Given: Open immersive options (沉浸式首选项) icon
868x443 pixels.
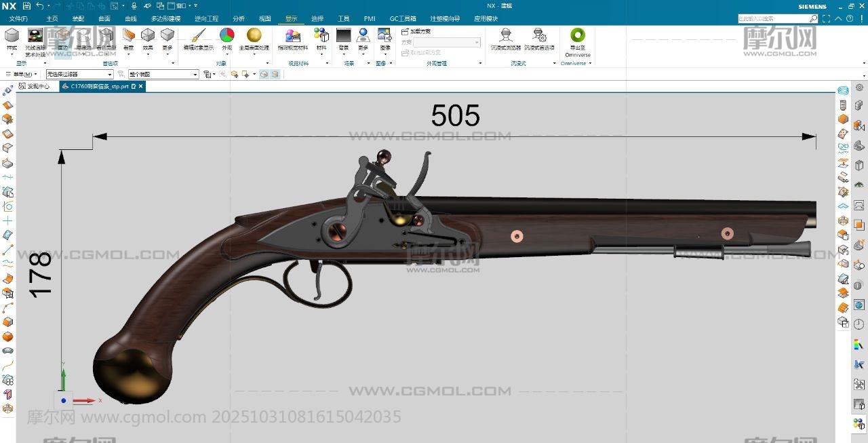Looking at the screenshot, I should pyautogui.click(x=539, y=36).
